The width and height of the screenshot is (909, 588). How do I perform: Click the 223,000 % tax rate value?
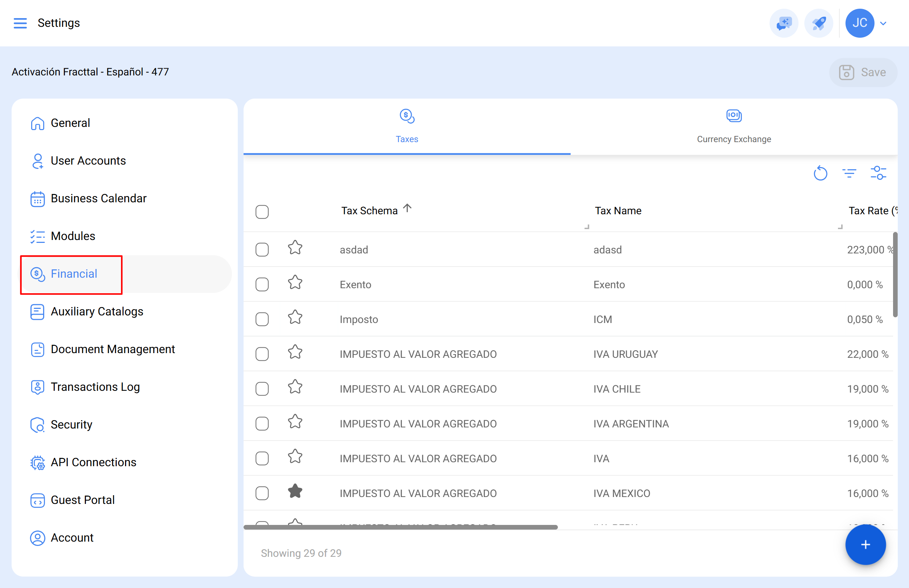point(870,250)
